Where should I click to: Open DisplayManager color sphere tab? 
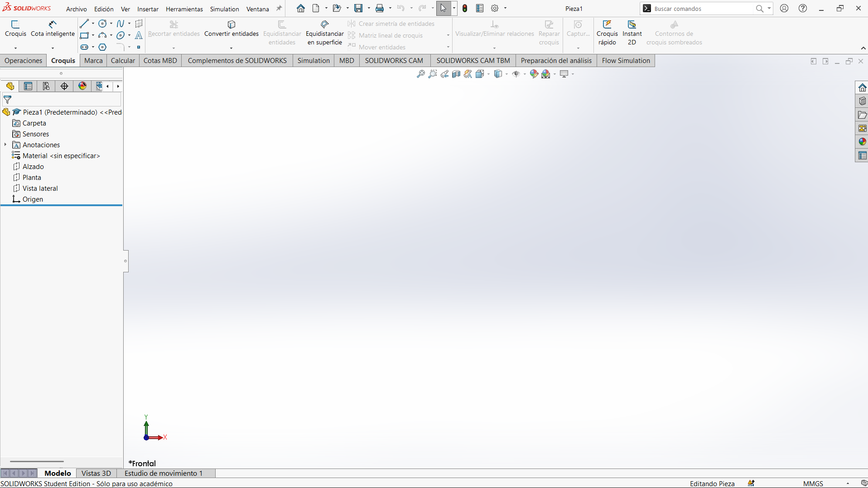tap(82, 86)
